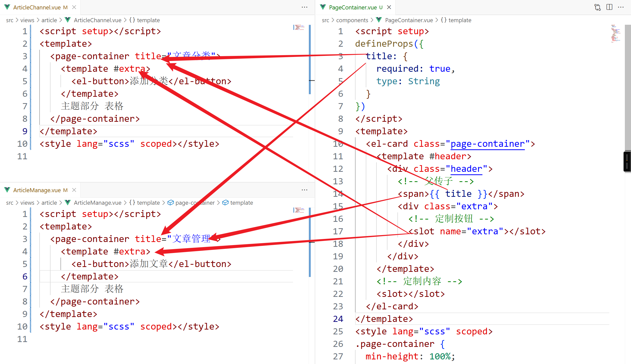Viewport: 631px width, 364px height.
Task: Click 'components' in PageContainer breadcrumb
Action: 352,20
